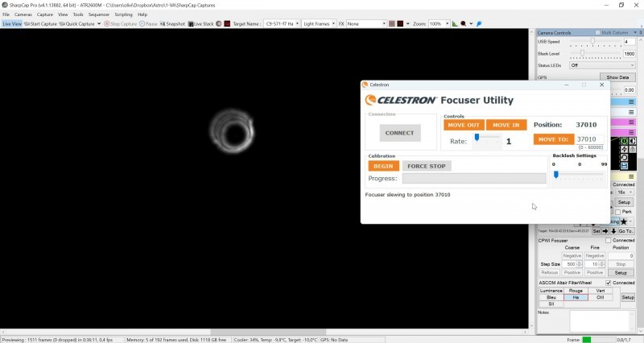The image size is (644, 343).
Task: Click the black star icon near tracking
Action: coord(624,221)
